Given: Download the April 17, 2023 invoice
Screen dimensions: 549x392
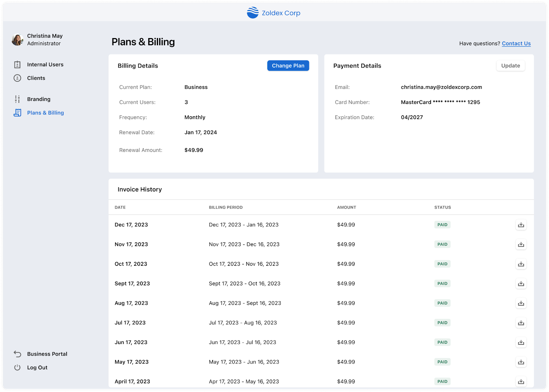Looking at the screenshot, I should (521, 381).
